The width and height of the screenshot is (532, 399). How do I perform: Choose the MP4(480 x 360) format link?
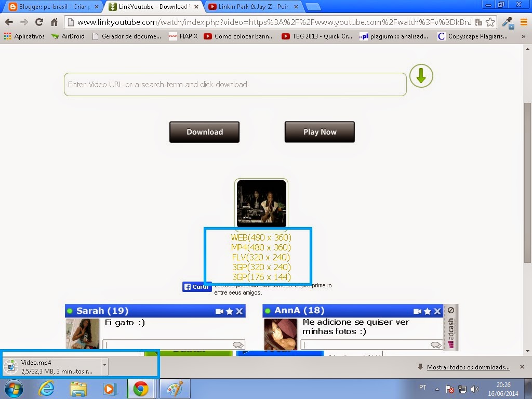[x=261, y=247]
